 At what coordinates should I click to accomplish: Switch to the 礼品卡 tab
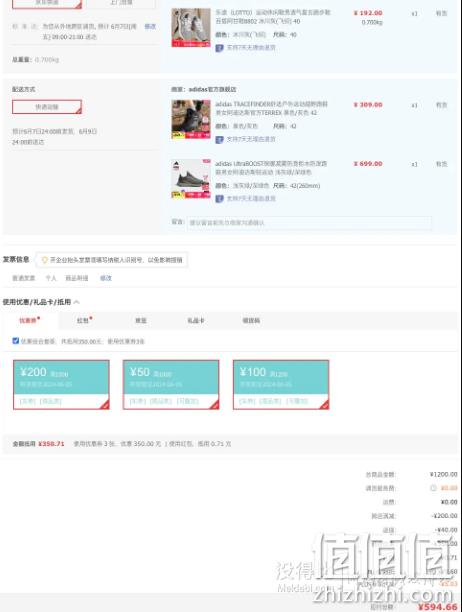point(196,320)
